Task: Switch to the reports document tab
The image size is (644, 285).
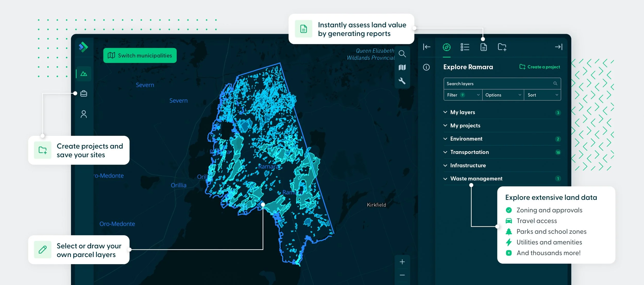Action: [484, 47]
